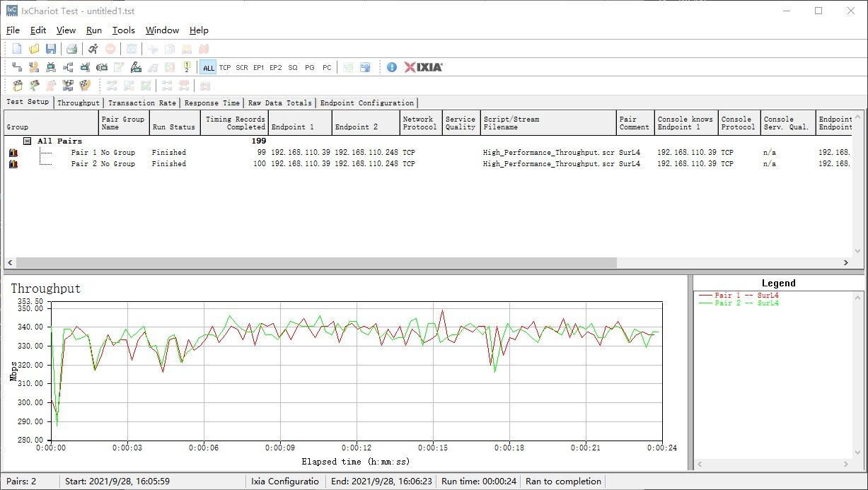This screenshot has width=868, height=490.
Task: Click the blue information circle icon
Action: (392, 67)
